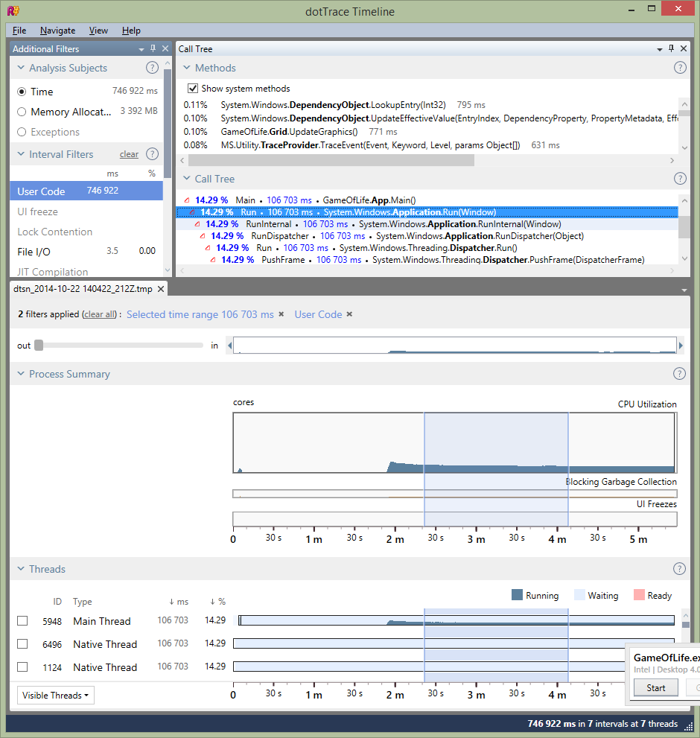Click clear all filters link
Screen dimensions: 700x738
coord(99,314)
